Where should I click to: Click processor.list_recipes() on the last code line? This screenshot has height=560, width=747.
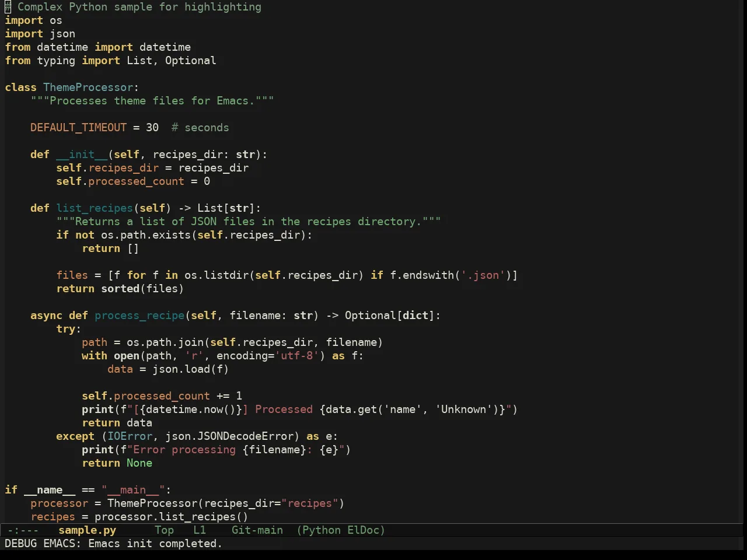point(172,517)
